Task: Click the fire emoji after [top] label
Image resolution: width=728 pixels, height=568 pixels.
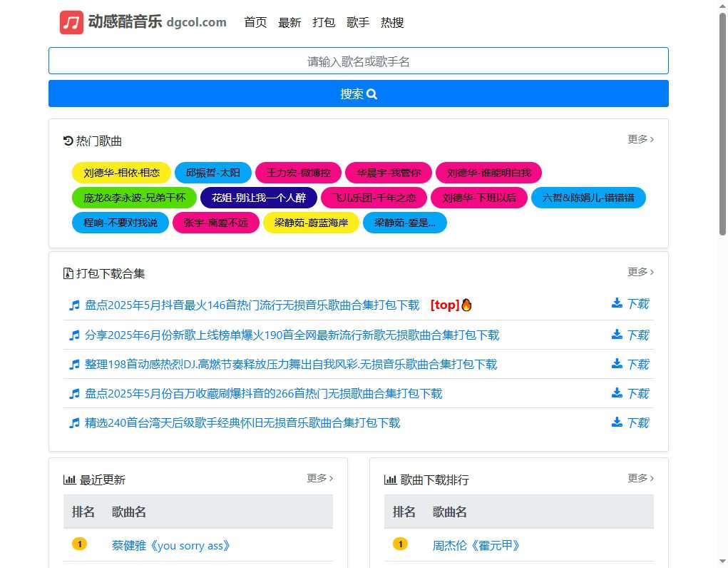Action: [x=467, y=304]
